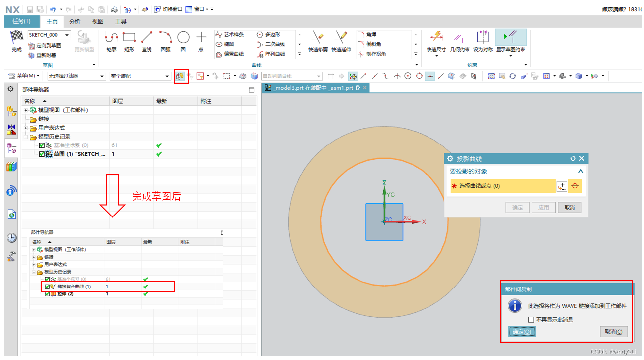Switch to the 主页 tab
The image size is (644, 360).
pos(52,21)
